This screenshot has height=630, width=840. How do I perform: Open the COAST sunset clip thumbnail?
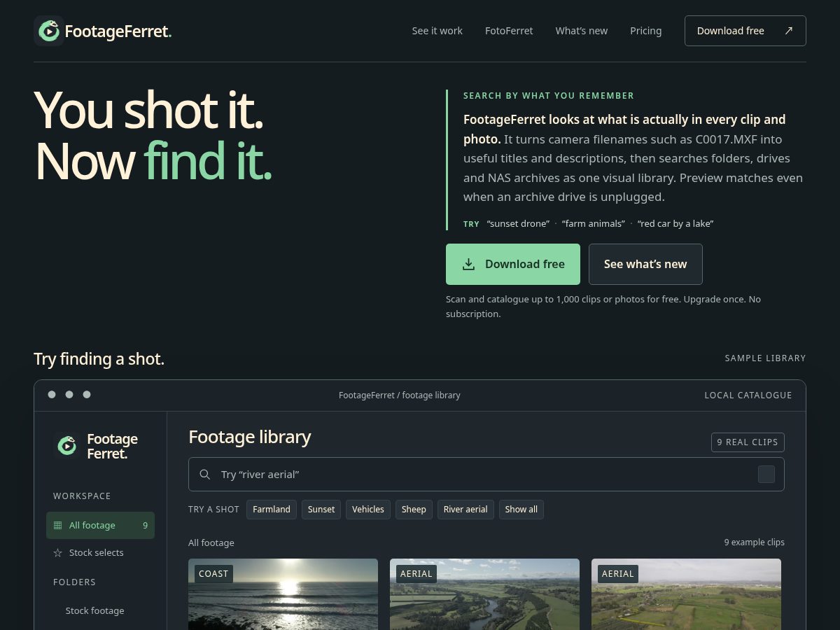pyautogui.click(x=283, y=594)
